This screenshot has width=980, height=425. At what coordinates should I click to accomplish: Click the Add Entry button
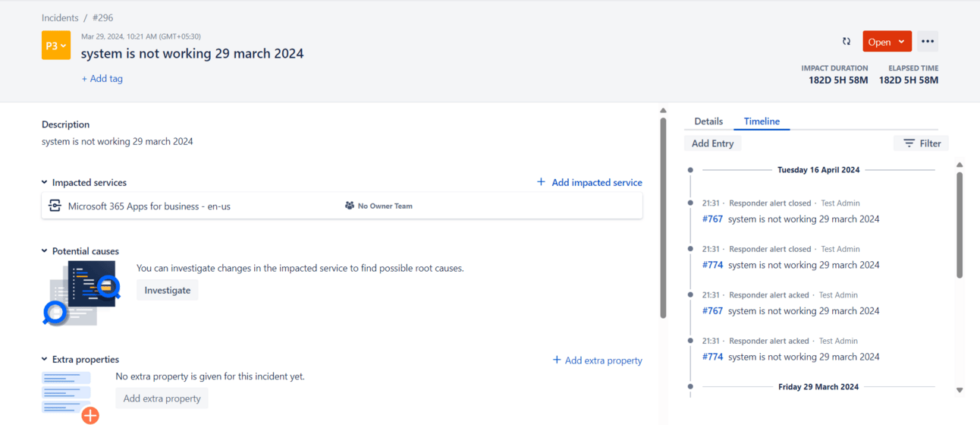tap(712, 143)
